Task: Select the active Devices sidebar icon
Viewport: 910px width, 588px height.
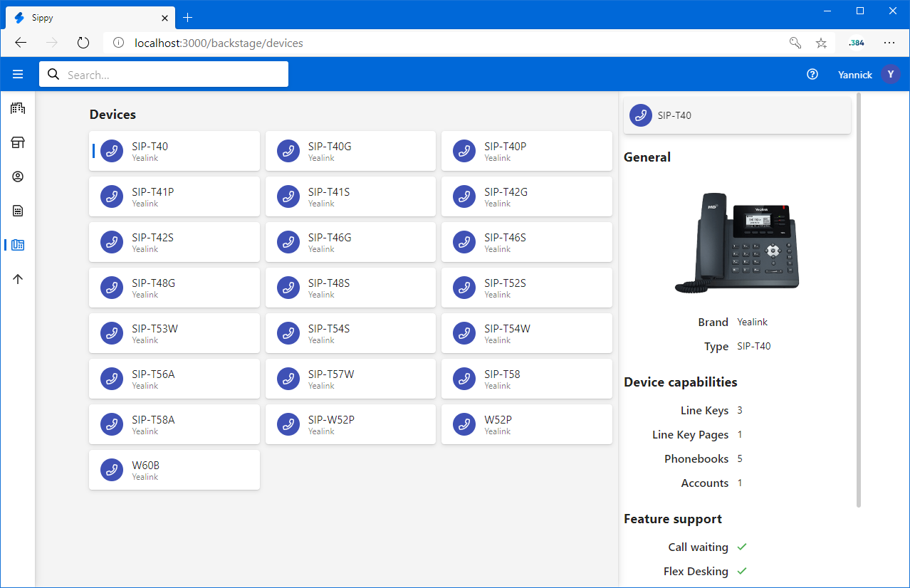Action: click(18, 245)
